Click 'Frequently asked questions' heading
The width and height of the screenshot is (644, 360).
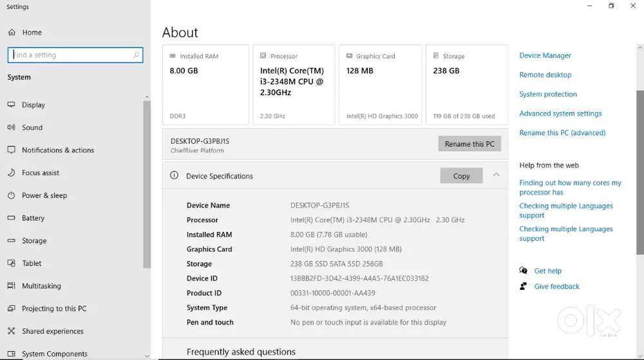241,352
